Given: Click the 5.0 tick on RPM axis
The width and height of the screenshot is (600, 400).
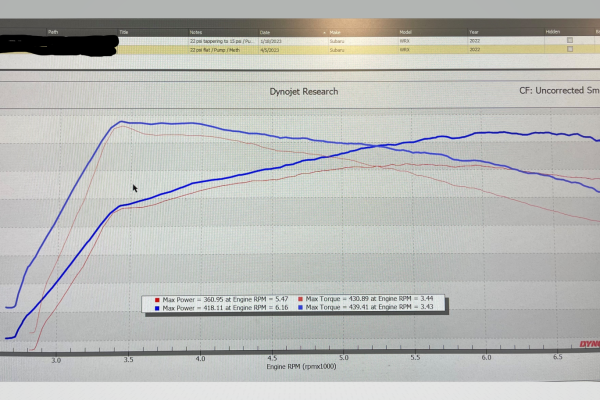Looking at the screenshot, I should coord(344,358).
